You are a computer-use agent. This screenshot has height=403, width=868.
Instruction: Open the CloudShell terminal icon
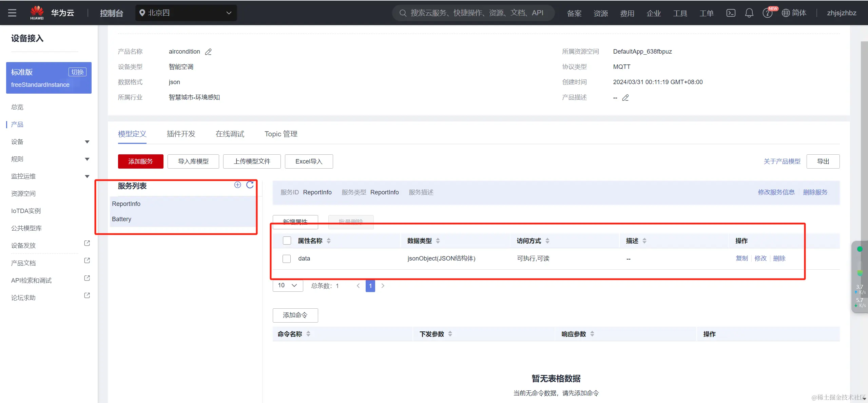point(731,13)
